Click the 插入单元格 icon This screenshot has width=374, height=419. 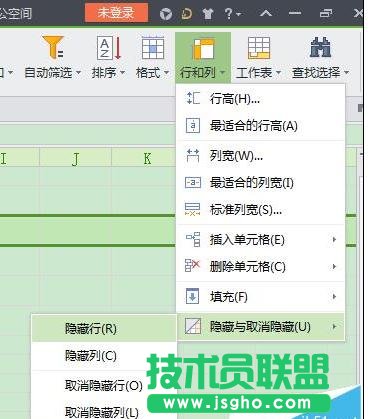(193, 239)
